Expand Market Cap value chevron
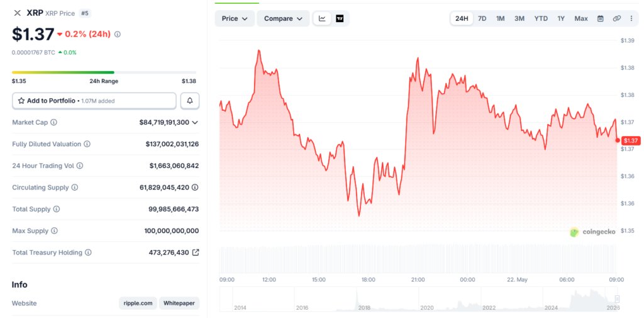Screen dimensions: 644x318 (195, 122)
